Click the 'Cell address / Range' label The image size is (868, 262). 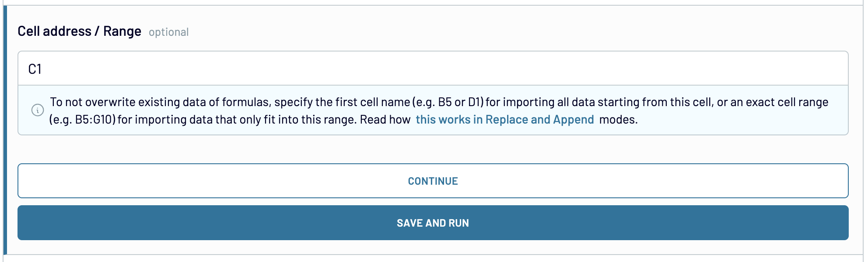pyautogui.click(x=79, y=31)
